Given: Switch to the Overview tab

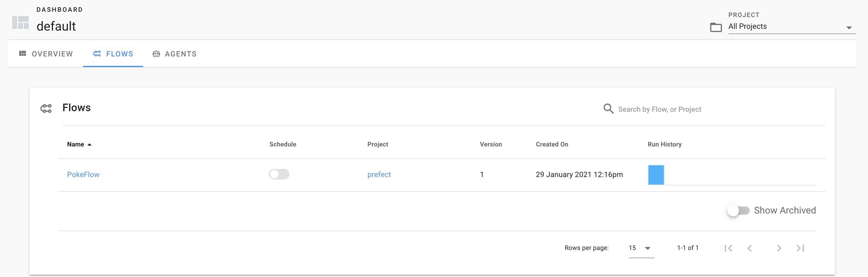Looking at the screenshot, I should pos(52,54).
